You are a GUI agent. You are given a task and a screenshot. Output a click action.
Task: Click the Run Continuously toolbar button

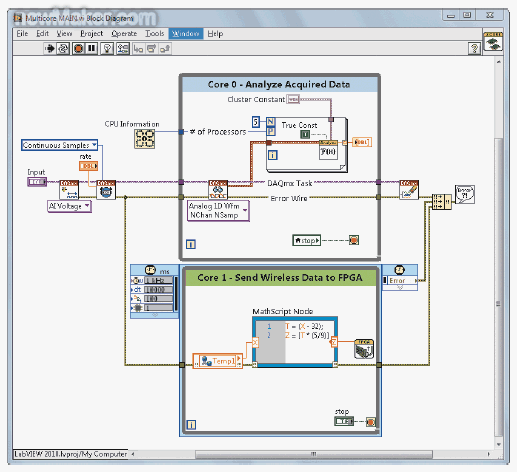pos(63,49)
